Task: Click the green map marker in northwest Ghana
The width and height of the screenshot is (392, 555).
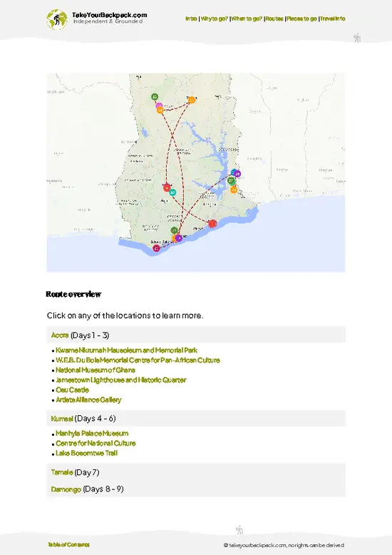Action: 155,96
